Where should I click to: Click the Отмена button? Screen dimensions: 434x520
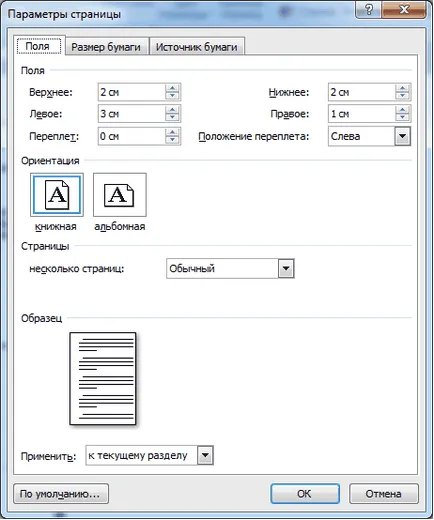[x=383, y=494]
